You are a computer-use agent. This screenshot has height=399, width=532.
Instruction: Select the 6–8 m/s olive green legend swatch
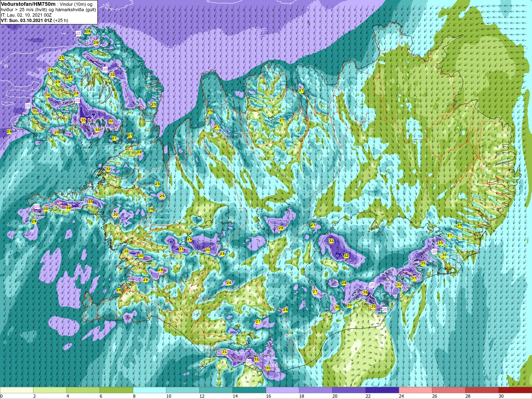click(x=116, y=390)
